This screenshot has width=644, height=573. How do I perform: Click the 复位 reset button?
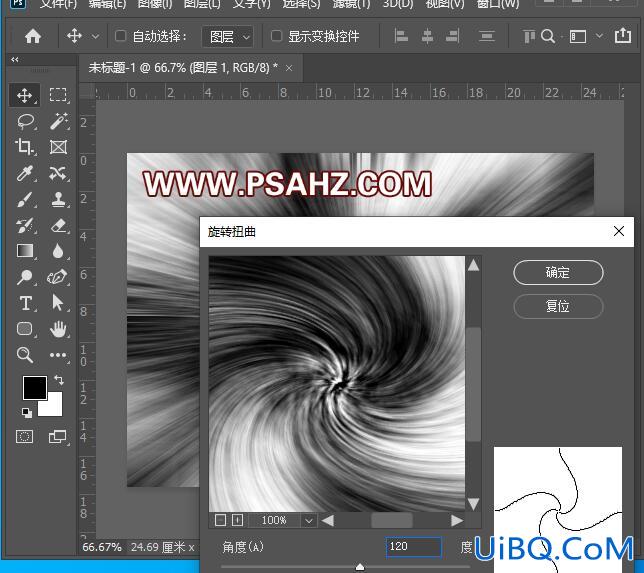tap(558, 306)
